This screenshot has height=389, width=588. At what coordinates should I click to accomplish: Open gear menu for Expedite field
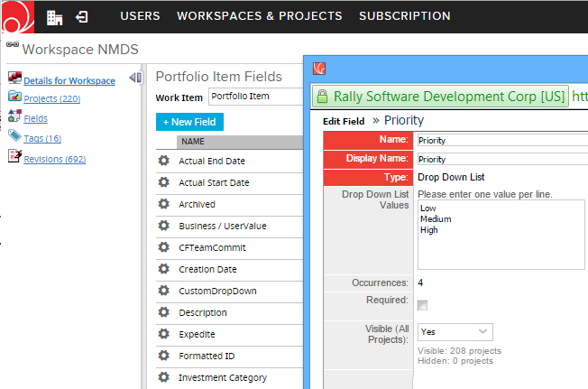[x=163, y=333]
